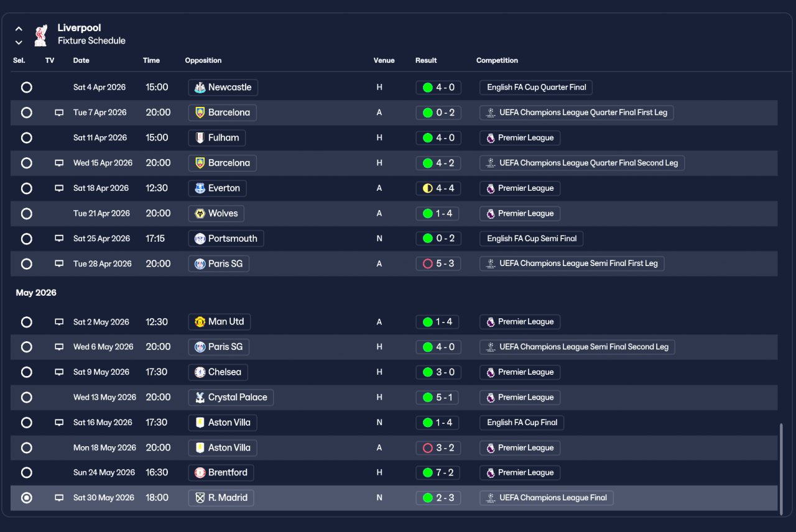The image size is (796, 532).
Task: Select the radio button for the Wolves fixture
Action: click(x=26, y=214)
